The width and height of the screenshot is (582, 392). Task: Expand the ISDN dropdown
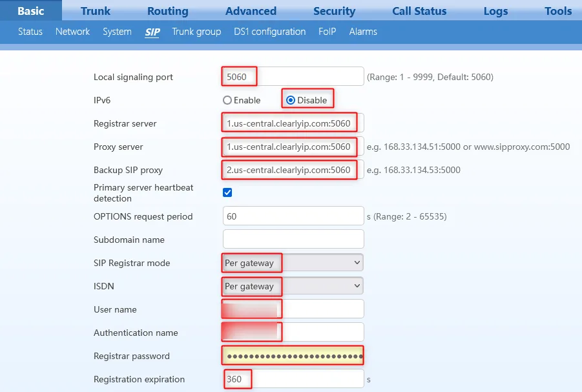point(293,286)
